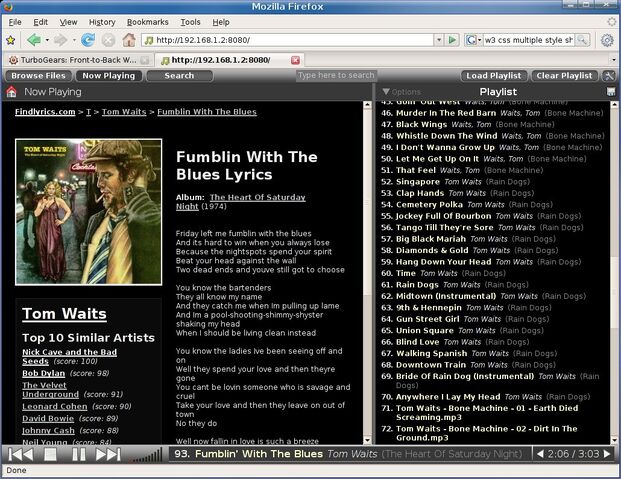
Task: Open the Tools menu
Action: tap(190, 22)
